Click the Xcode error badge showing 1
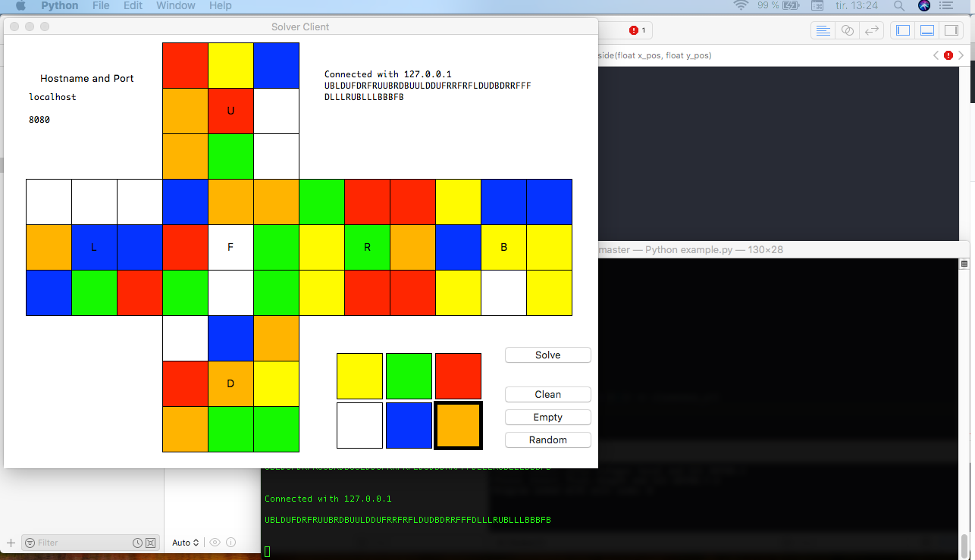Image resolution: width=975 pixels, height=560 pixels. tap(638, 30)
